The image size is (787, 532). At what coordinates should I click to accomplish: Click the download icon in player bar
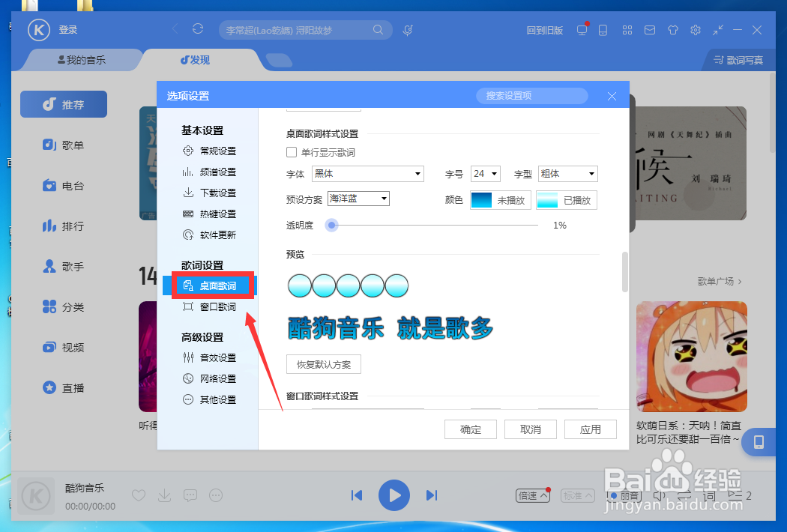[164, 496]
